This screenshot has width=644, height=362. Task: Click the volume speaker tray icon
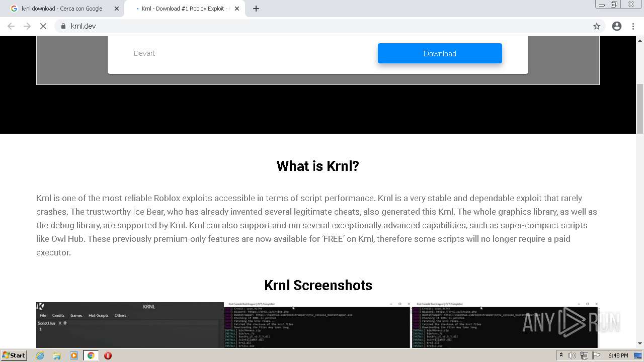pyautogui.click(x=572, y=355)
